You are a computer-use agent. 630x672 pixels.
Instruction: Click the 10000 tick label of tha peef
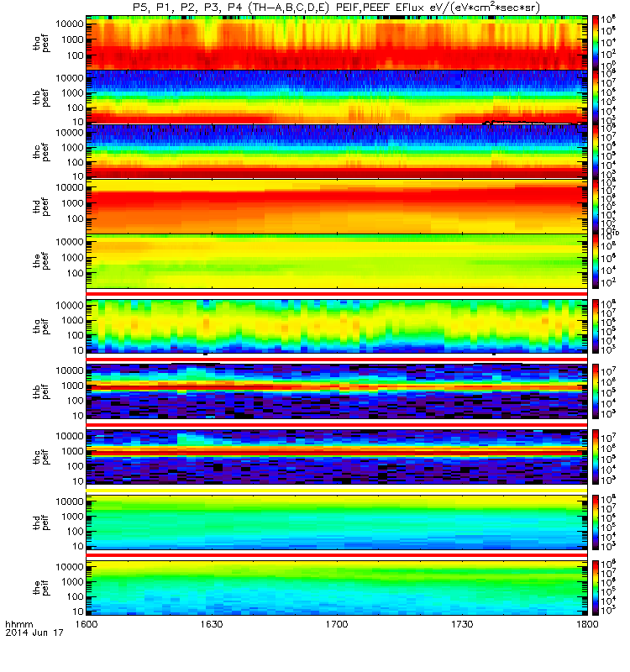pos(70,24)
